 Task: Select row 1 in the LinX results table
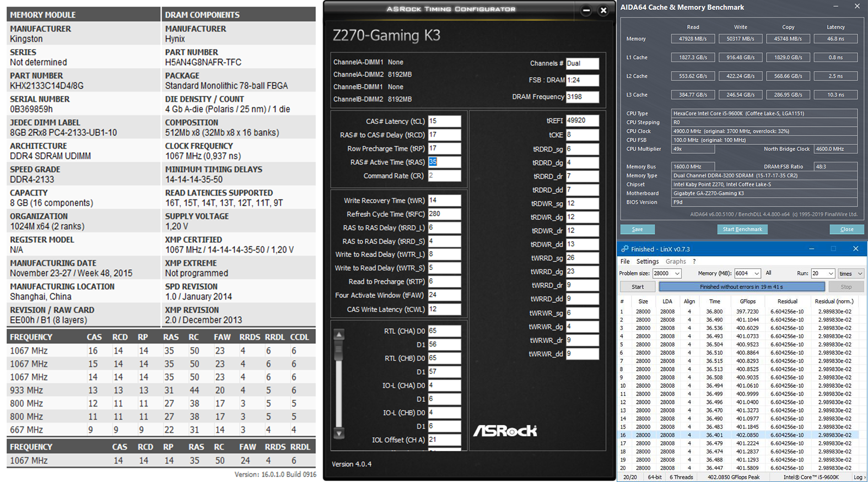pos(738,311)
